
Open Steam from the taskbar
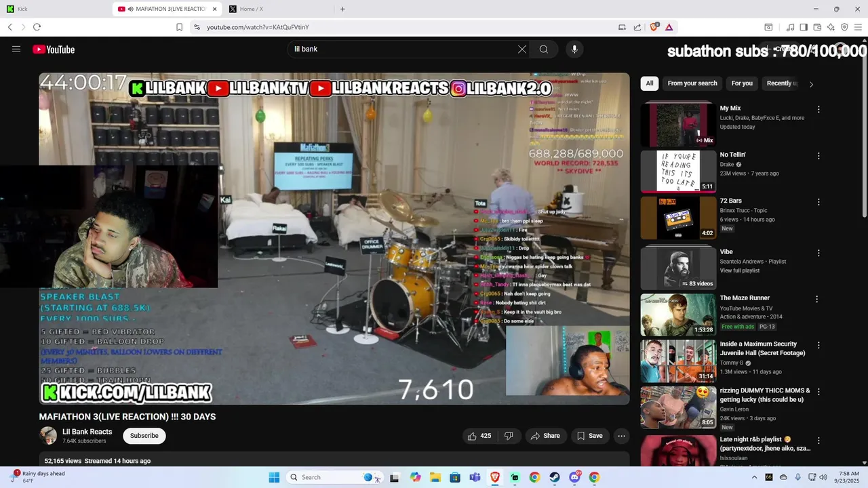[x=555, y=477]
